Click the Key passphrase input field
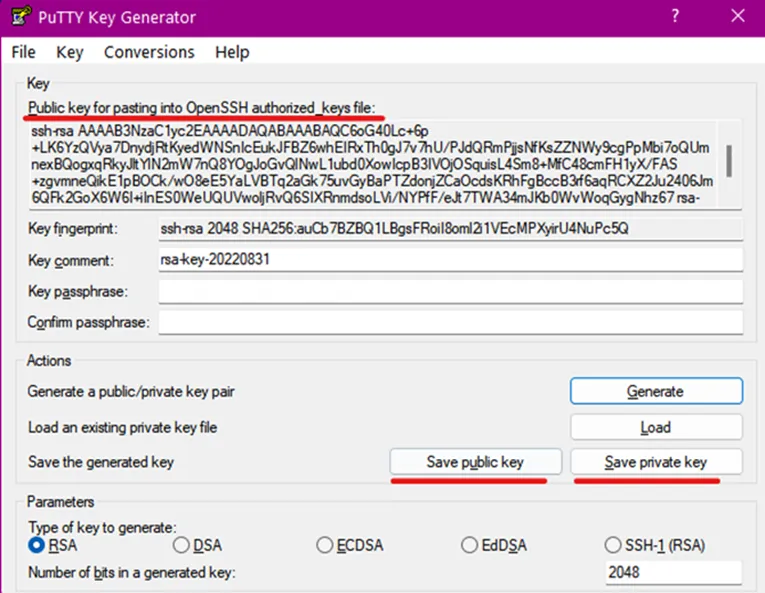 click(450, 291)
